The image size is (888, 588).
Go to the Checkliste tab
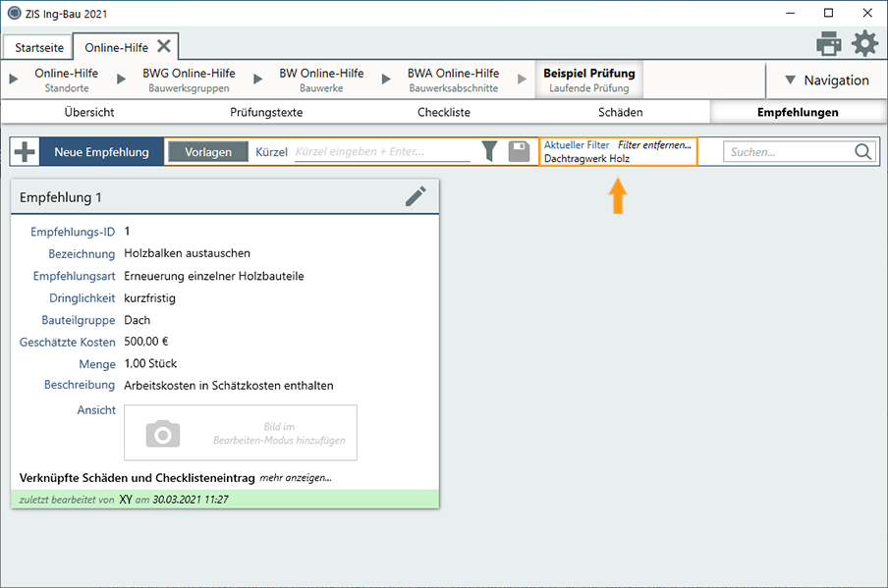point(444,112)
